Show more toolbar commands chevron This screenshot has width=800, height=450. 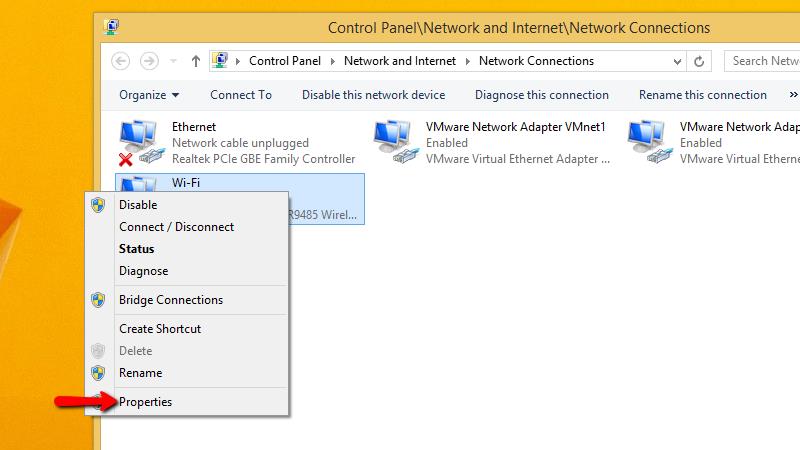[x=793, y=94]
